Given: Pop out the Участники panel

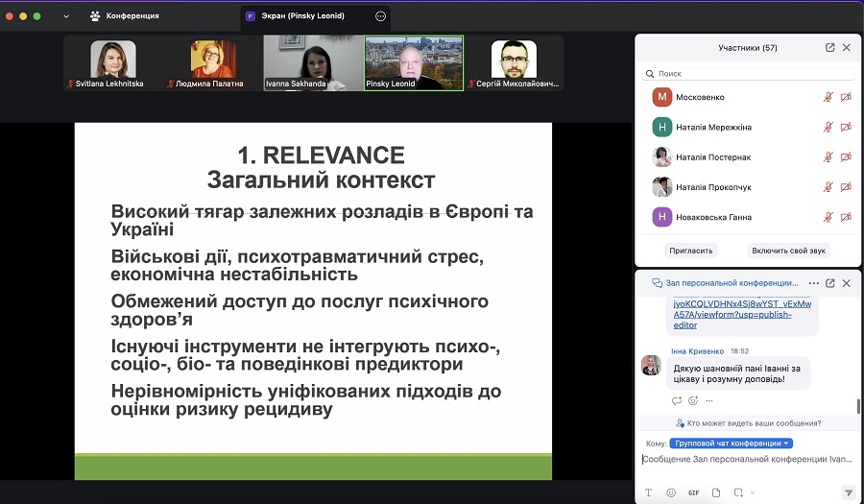Looking at the screenshot, I should [x=829, y=47].
